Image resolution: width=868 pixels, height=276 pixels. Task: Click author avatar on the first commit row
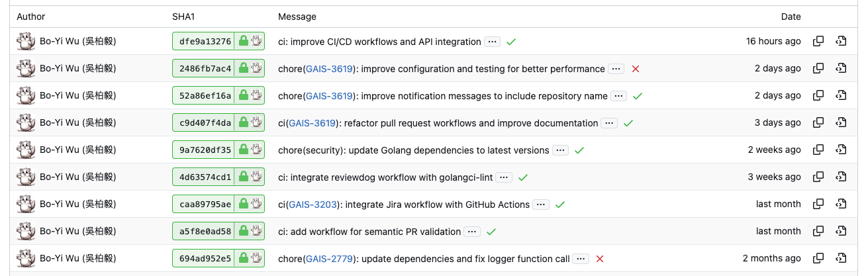(x=25, y=42)
